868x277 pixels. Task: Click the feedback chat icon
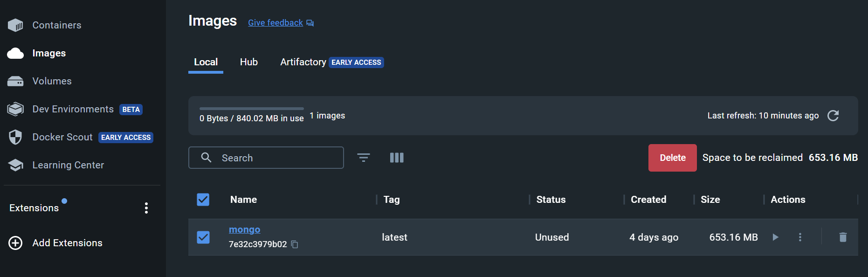[x=310, y=23]
